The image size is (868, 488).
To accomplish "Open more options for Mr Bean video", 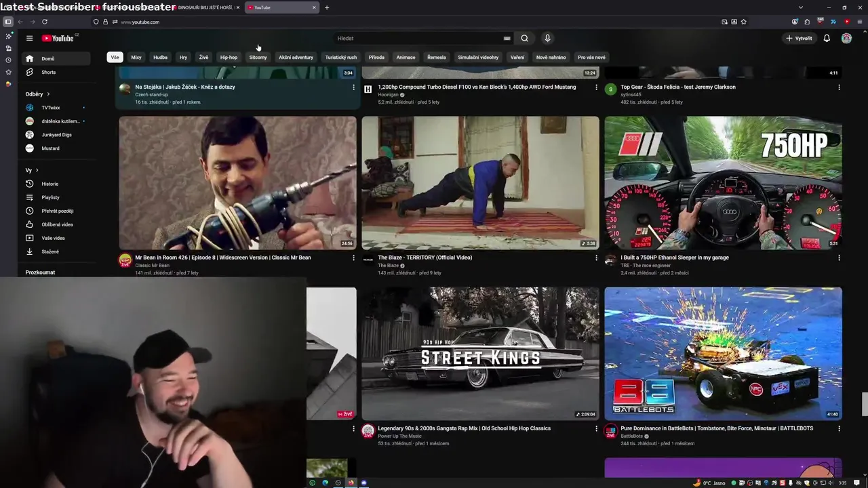I will coord(353,258).
